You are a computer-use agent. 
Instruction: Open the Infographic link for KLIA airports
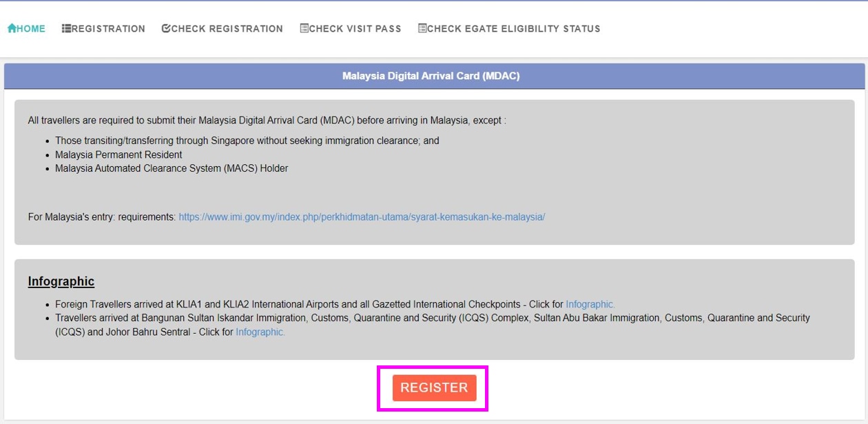point(590,304)
